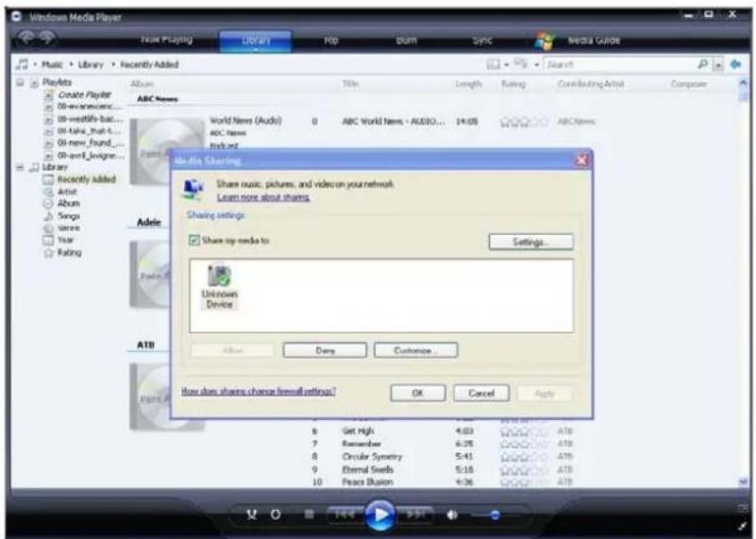Image resolution: width=756 pixels, height=539 pixels.
Task: Click in the Search field
Action: click(620, 64)
